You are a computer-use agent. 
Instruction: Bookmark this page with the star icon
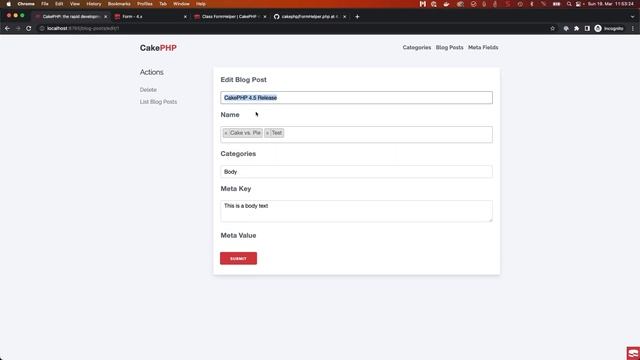[553, 29]
